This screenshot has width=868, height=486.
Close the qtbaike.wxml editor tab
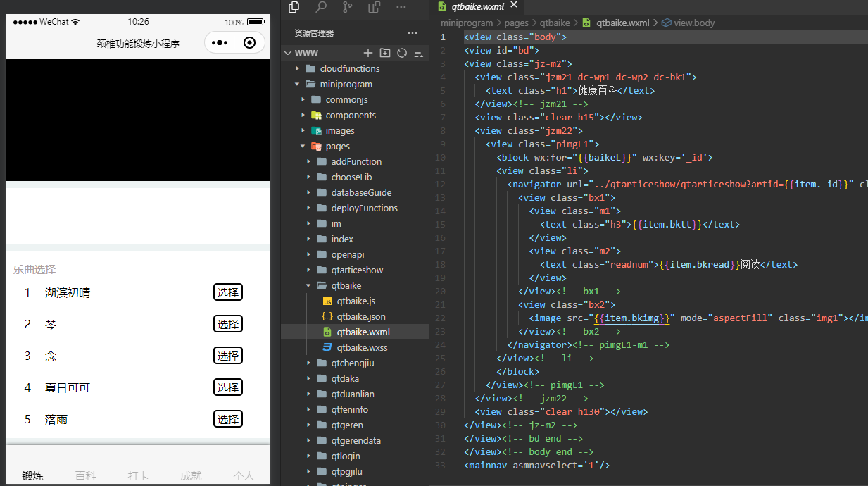pyautogui.click(x=514, y=6)
